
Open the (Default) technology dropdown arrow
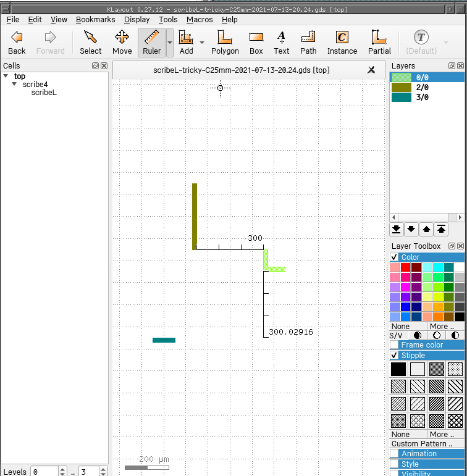click(x=446, y=43)
